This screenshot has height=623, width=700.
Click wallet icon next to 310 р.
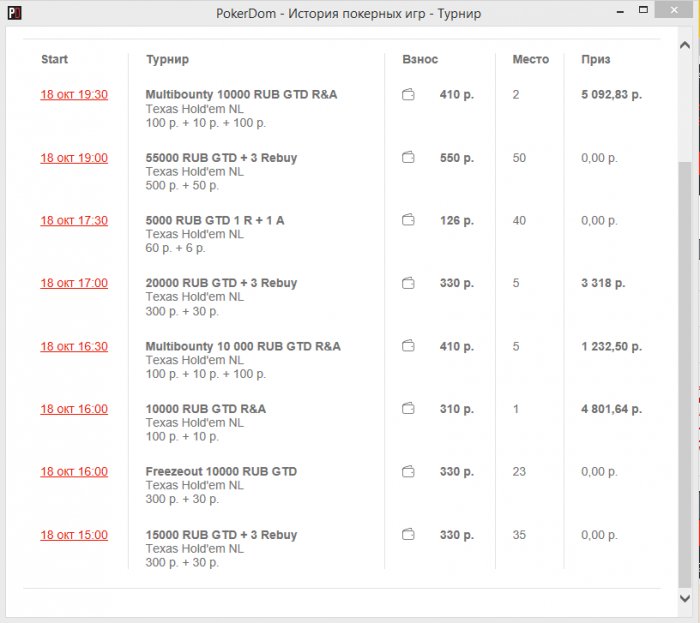coord(408,409)
